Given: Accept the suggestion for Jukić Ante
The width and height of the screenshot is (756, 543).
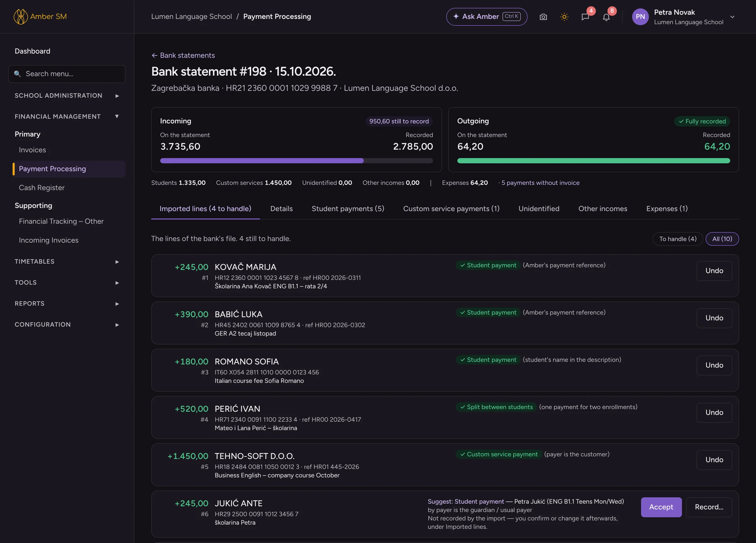Looking at the screenshot, I should [661, 507].
